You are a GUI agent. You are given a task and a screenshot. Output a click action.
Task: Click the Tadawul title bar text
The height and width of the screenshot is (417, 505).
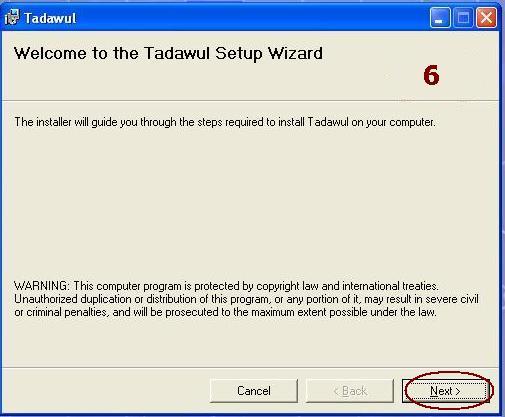point(50,18)
